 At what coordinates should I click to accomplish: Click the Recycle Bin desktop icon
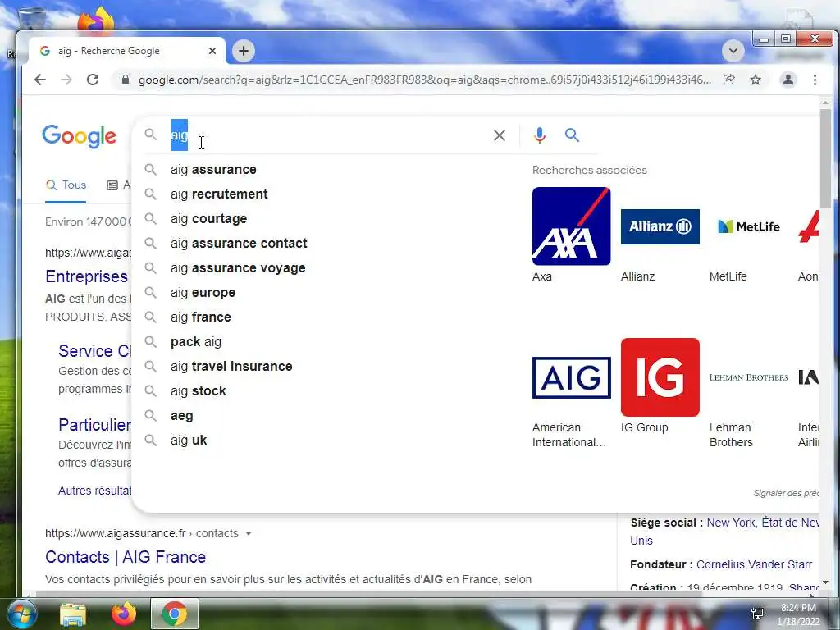point(32,19)
